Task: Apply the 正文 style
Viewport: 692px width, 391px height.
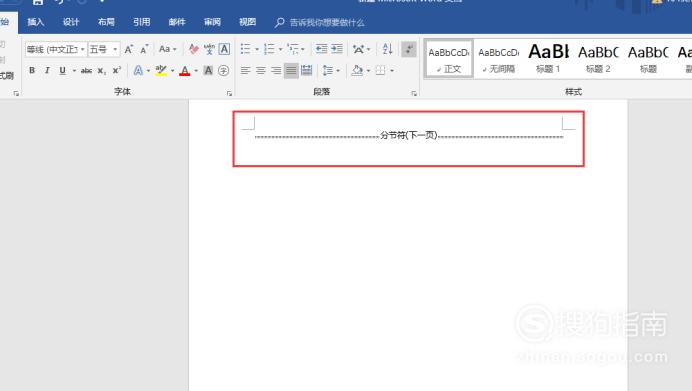Action: (449, 59)
